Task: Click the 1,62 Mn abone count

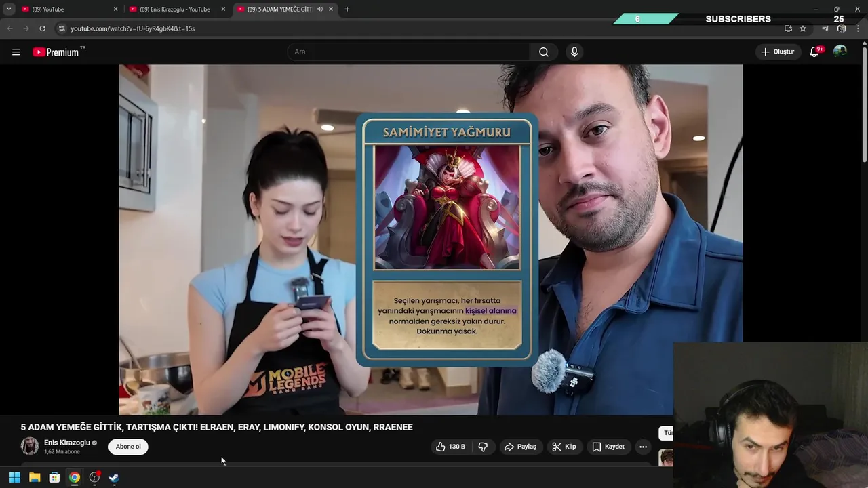Action: 62,452
